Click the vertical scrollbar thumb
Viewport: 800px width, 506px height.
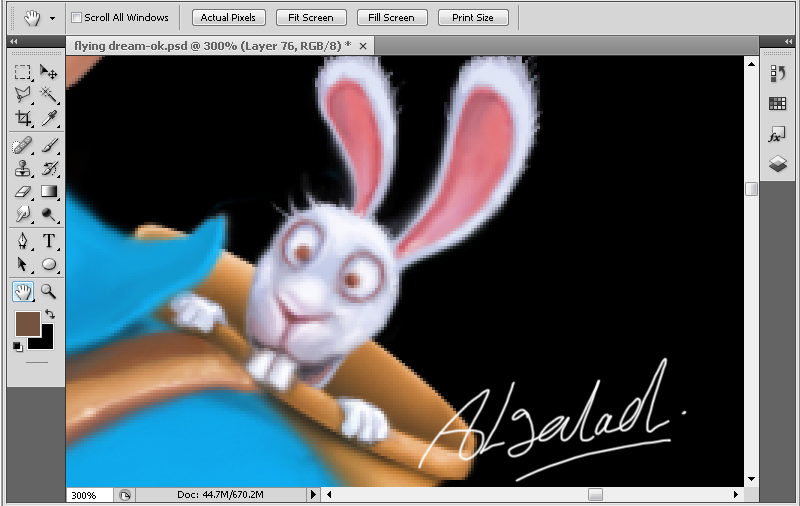(751, 189)
